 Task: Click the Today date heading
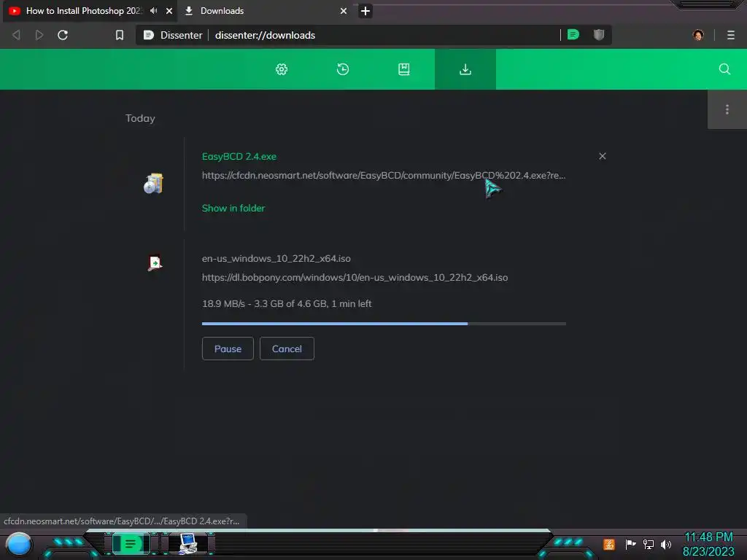pos(140,118)
